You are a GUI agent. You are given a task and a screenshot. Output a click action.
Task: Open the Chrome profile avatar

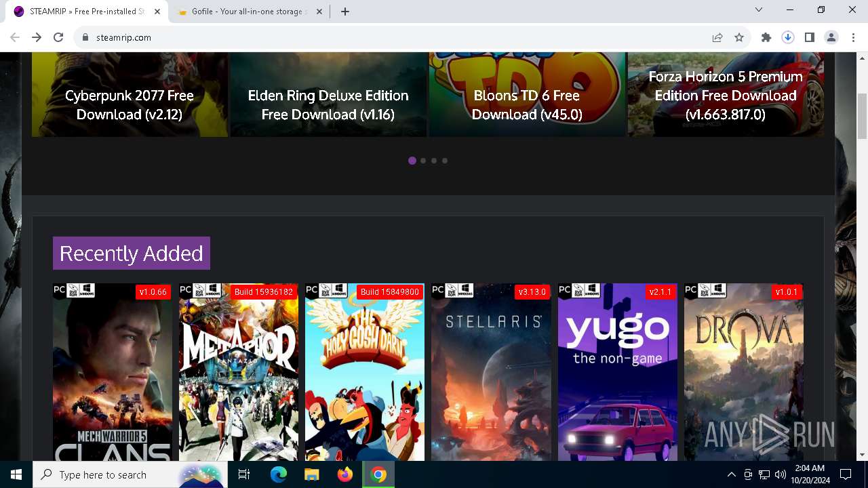click(x=831, y=37)
